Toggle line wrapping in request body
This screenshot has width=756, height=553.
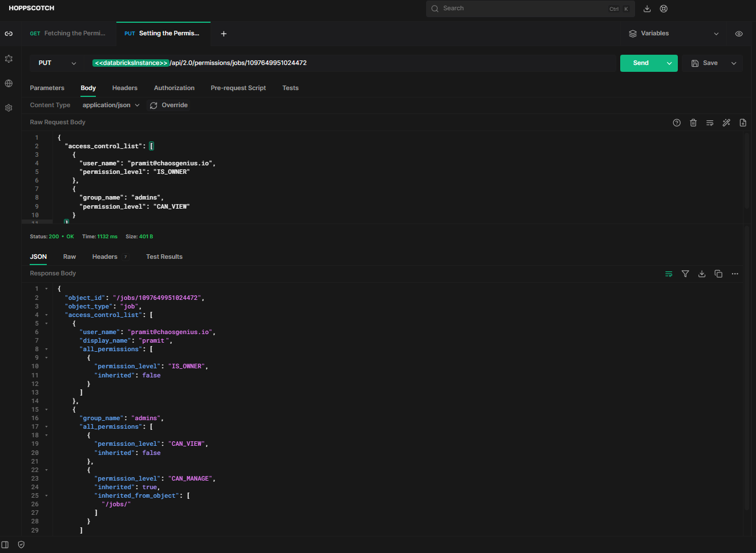710,123
